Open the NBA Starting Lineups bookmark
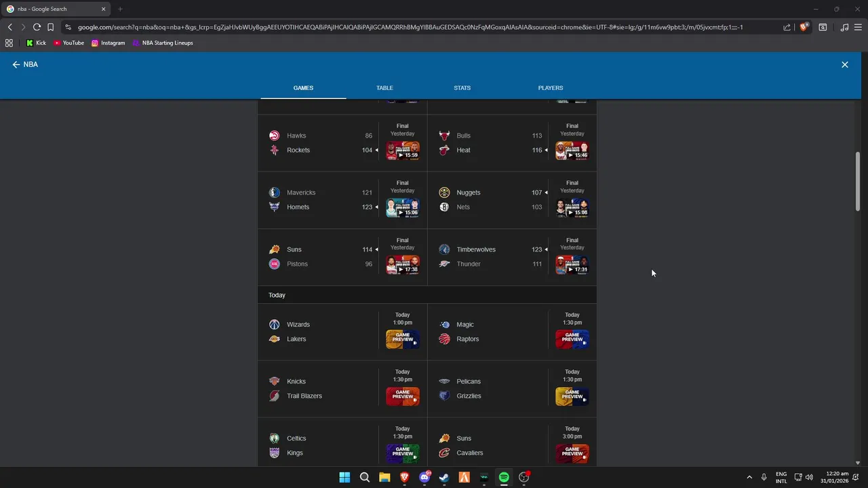Image resolution: width=868 pixels, height=488 pixels. click(163, 43)
